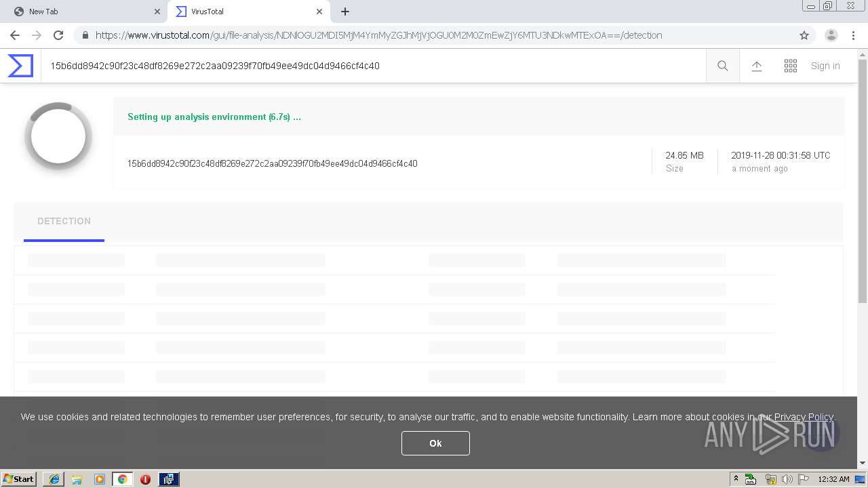Open the apps grid icon
This screenshot has width=868, height=488.
click(791, 66)
